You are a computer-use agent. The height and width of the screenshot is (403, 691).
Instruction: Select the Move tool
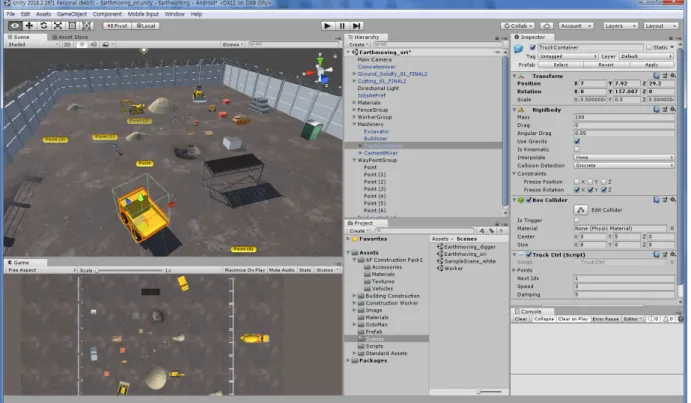click(29, 26)
